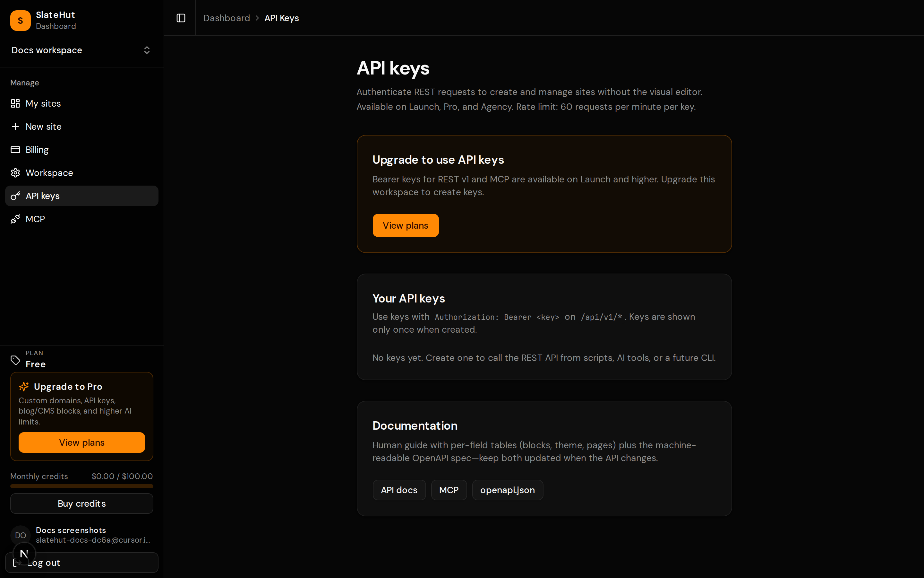Click View plans in sidebar upgrade card
924x578 pixels.
(82, 443)
